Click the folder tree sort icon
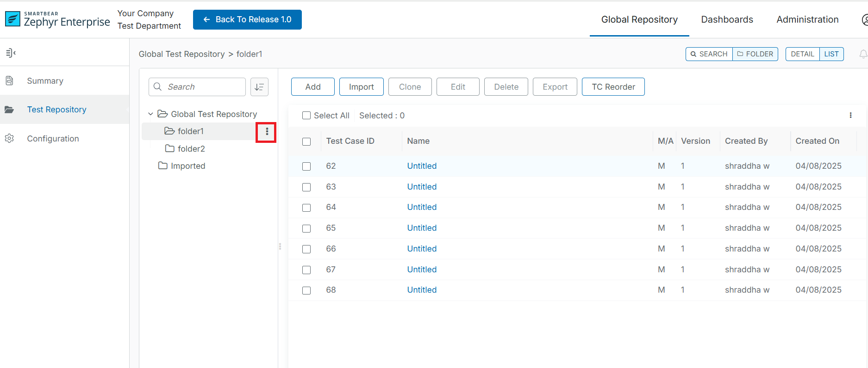 [259, 87]
